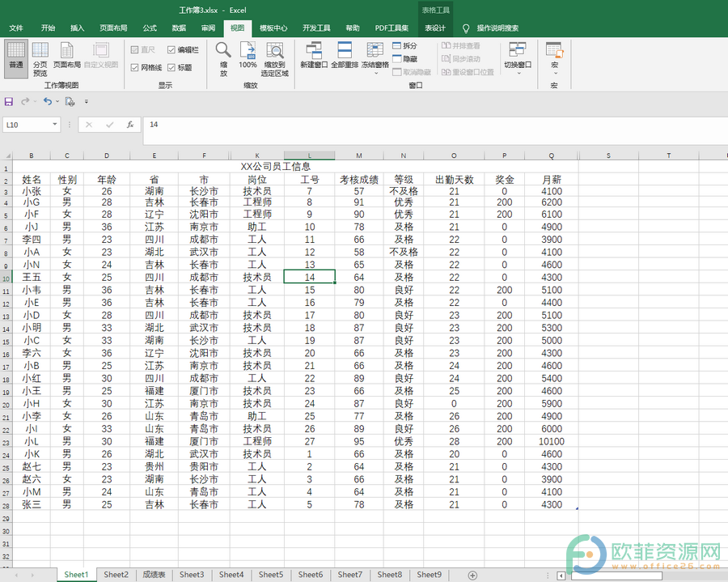728x582 pixels.
Task: Click the print preview quick access icon
Action: (x=70, y=101)
